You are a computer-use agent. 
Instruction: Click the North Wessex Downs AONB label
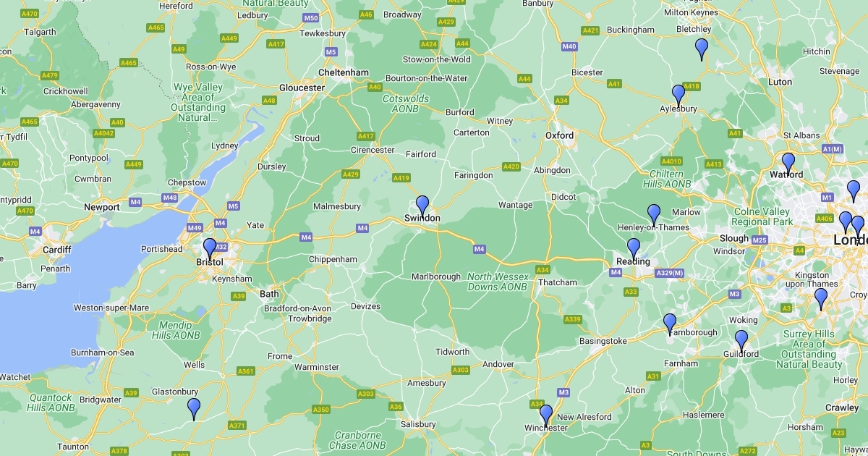497,282
